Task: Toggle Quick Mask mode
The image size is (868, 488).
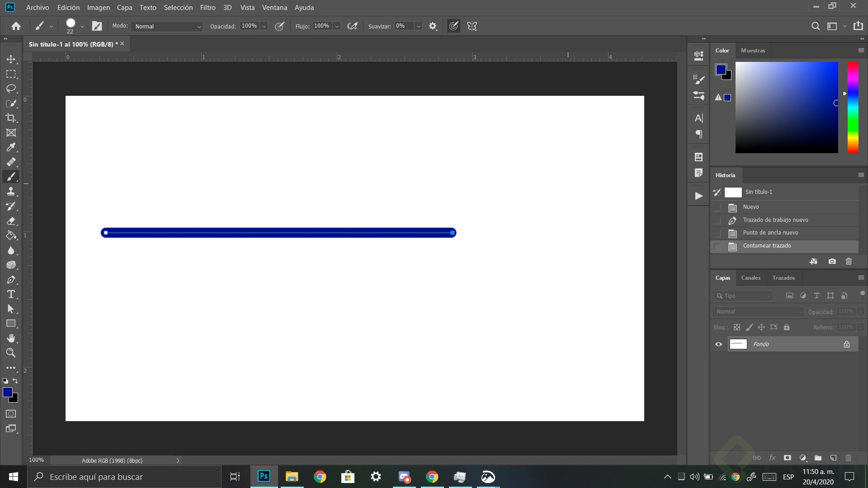Action: point(11,414)
